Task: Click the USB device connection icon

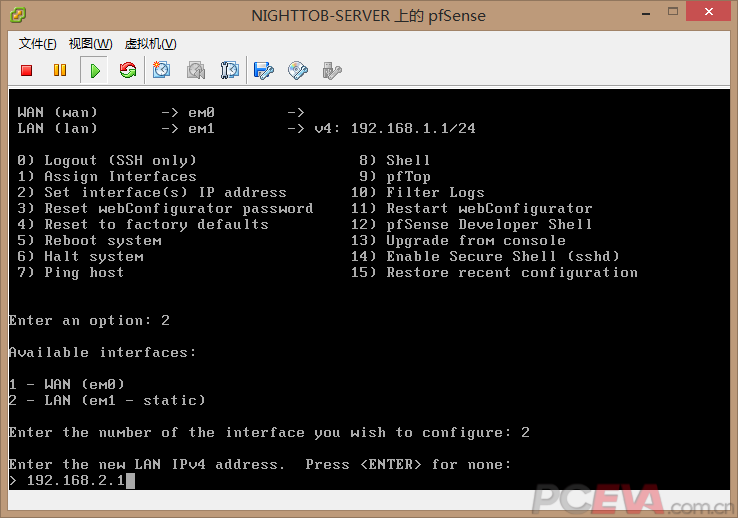Action: tap(332, 70)
